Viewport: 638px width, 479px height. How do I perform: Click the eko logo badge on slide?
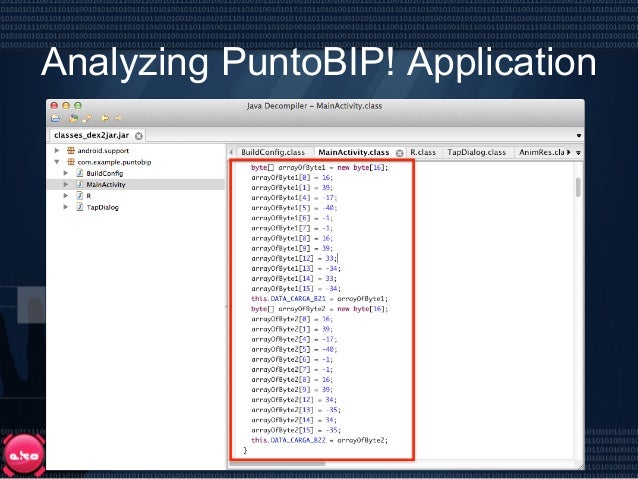click(24, 455)
